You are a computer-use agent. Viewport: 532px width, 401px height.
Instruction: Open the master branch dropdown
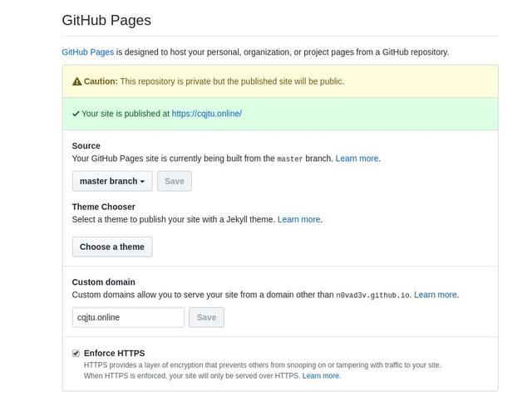[111, 181]
